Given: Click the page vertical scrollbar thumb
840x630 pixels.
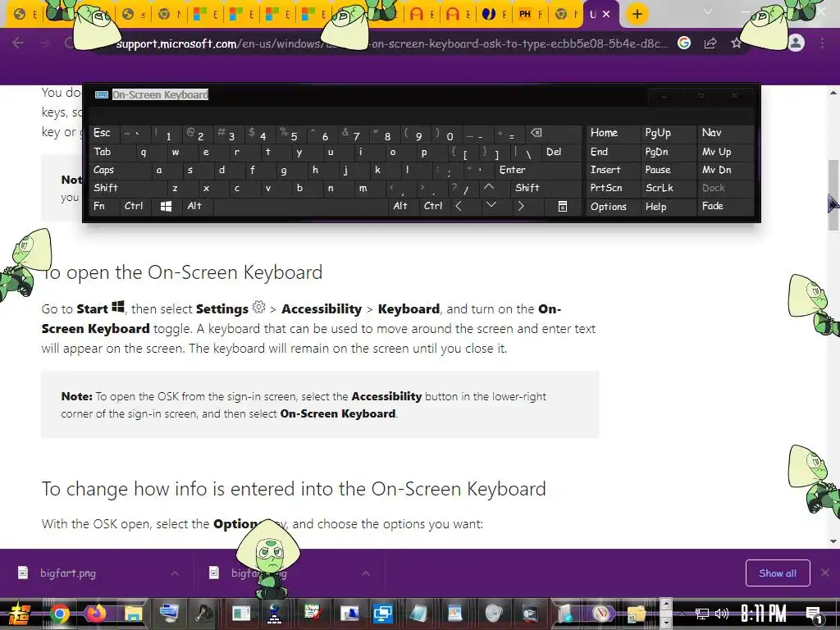Looking at the screenshot, I should click(x=833, y=195).
